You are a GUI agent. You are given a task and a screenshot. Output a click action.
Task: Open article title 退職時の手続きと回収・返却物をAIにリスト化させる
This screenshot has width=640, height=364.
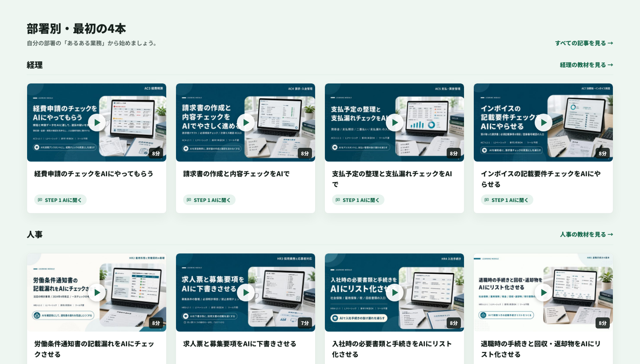click(541, 349)
